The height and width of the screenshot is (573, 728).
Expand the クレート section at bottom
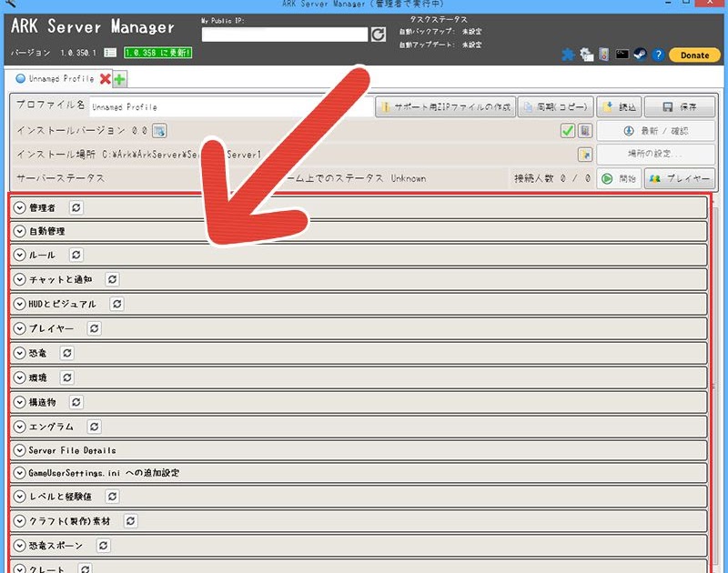(19, 568)
